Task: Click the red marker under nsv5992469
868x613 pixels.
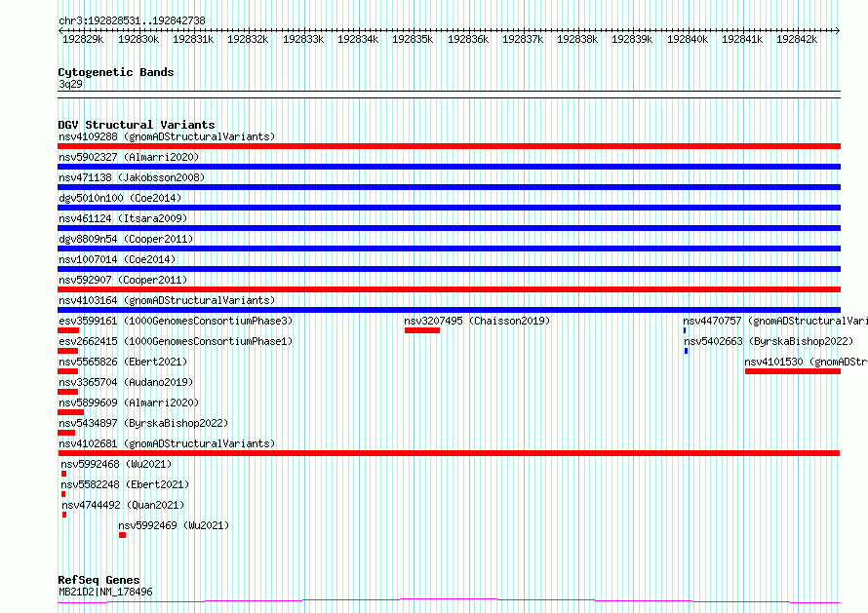Action: [x=122, y=535]
